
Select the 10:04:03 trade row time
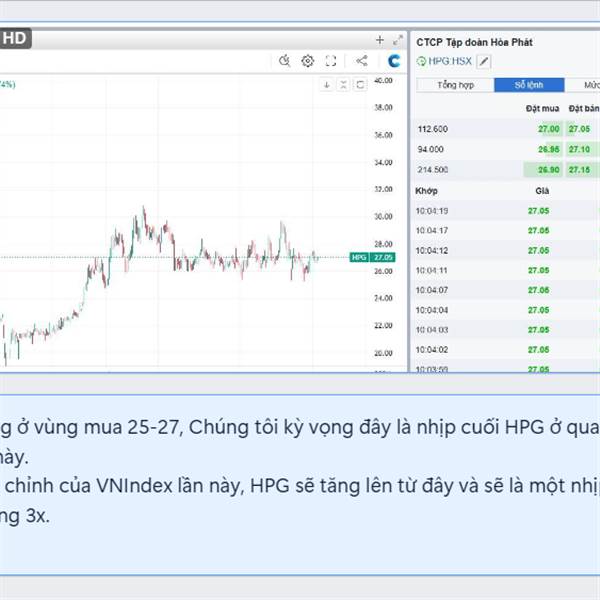point(432,330)
